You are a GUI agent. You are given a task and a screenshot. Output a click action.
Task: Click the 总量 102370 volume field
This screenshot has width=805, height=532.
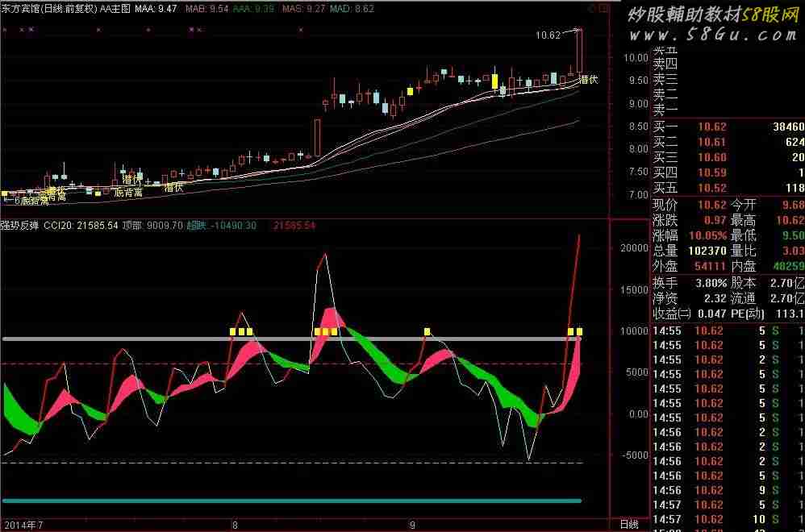690,251
